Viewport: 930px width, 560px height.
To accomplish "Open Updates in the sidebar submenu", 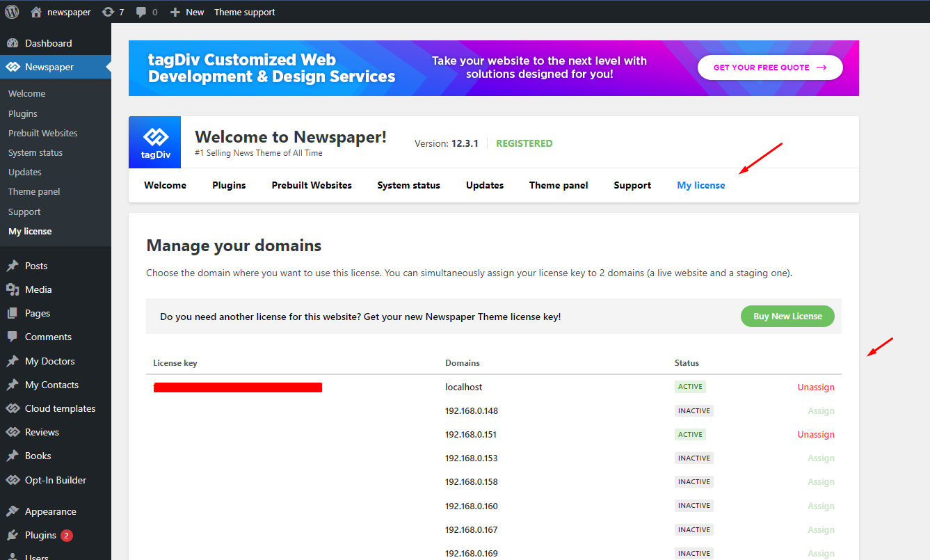I will click(x=25, y=172).
